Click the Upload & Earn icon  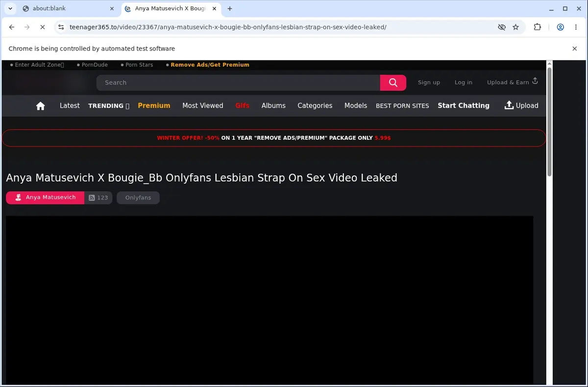(535, 81)
